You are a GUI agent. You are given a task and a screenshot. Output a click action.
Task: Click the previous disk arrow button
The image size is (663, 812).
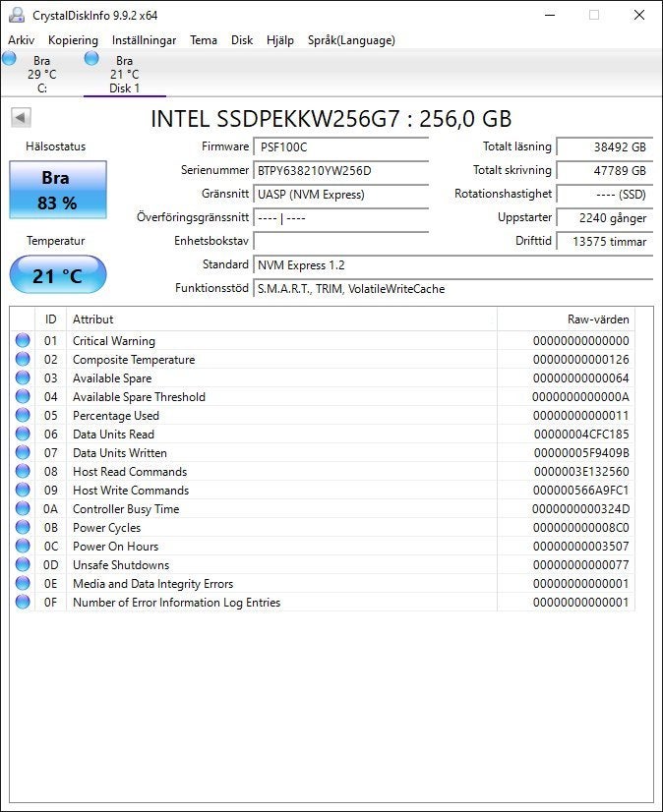pyautogui.click(x=21, y=117)
